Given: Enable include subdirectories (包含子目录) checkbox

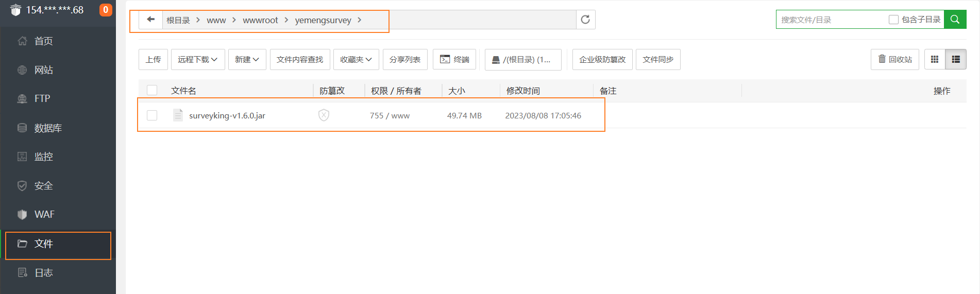Looking at the screenshot, I should (893, 20).
